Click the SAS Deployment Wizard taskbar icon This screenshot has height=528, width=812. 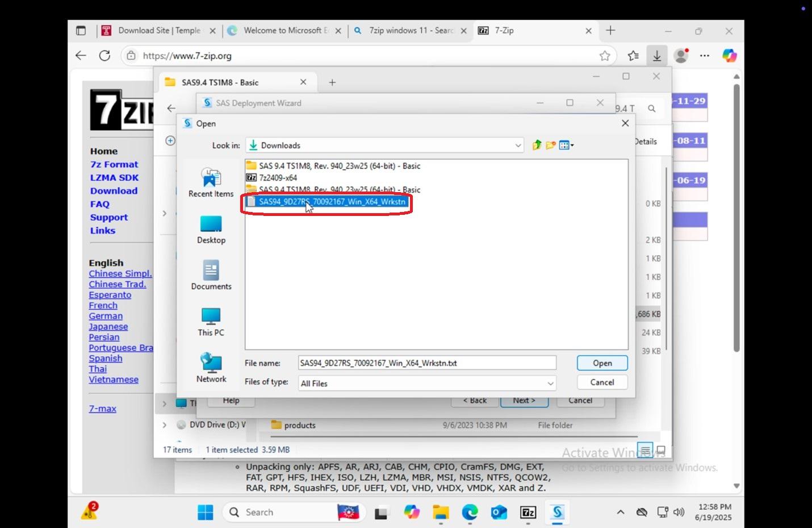point(558,512)
